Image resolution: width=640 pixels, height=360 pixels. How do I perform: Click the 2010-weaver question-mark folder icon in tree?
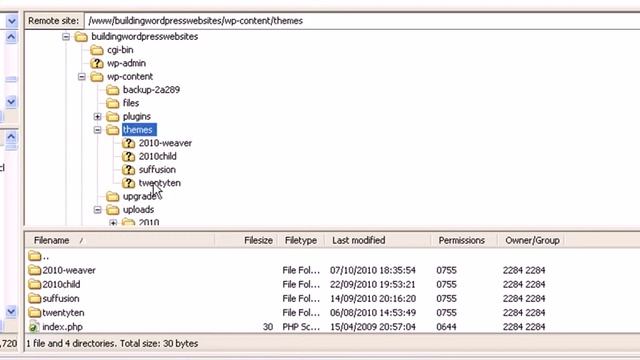pyautogui.click(x=129, y=143)
